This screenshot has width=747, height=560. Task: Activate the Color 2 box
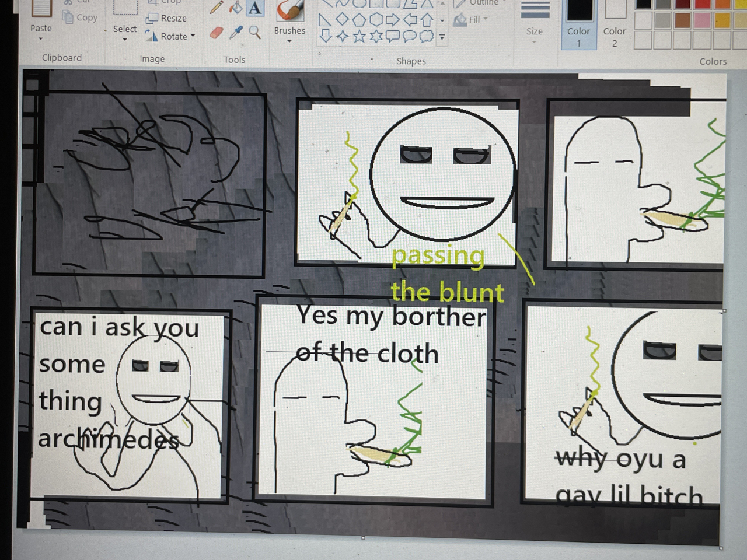tap(615, 24)
